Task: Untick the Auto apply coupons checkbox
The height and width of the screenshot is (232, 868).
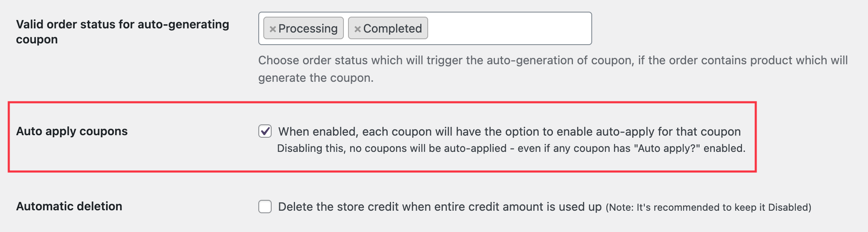Action: (x=265, y=131)
